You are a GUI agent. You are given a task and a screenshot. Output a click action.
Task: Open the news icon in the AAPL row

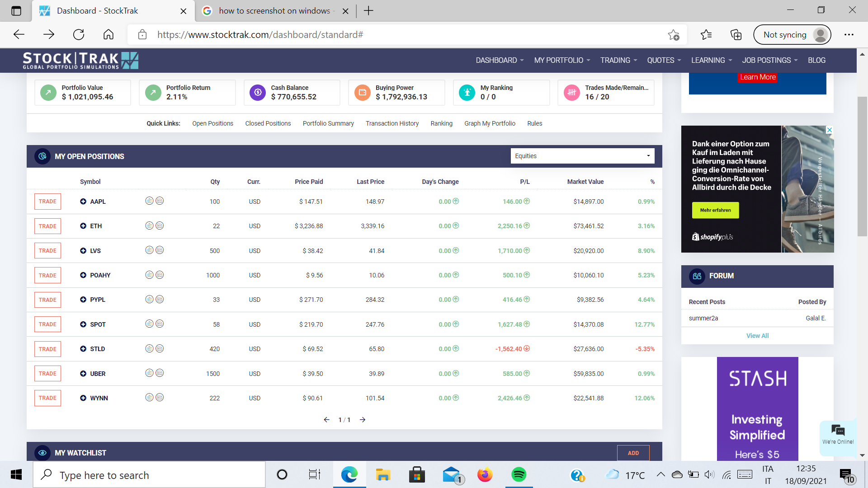(x=160, y=201)
